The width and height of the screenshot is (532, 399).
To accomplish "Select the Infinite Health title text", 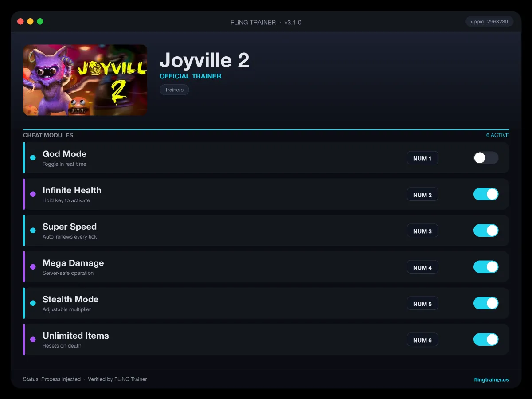I will (72, 190).
